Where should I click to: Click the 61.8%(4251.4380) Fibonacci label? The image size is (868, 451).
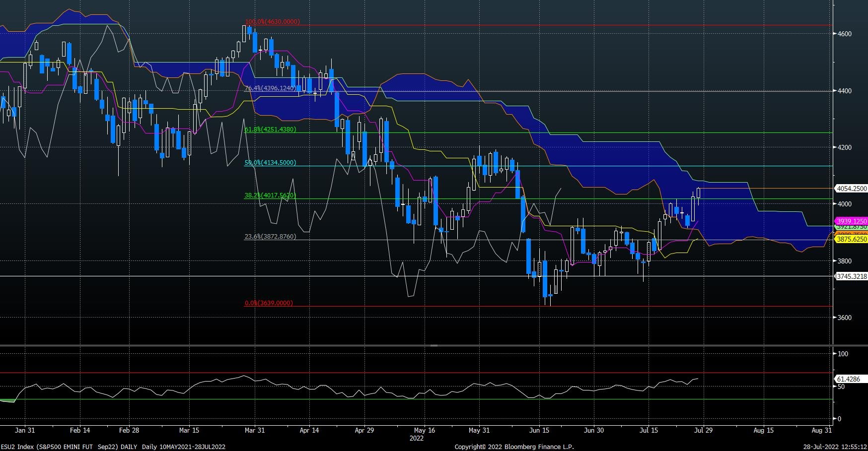[x=270, y=129]
